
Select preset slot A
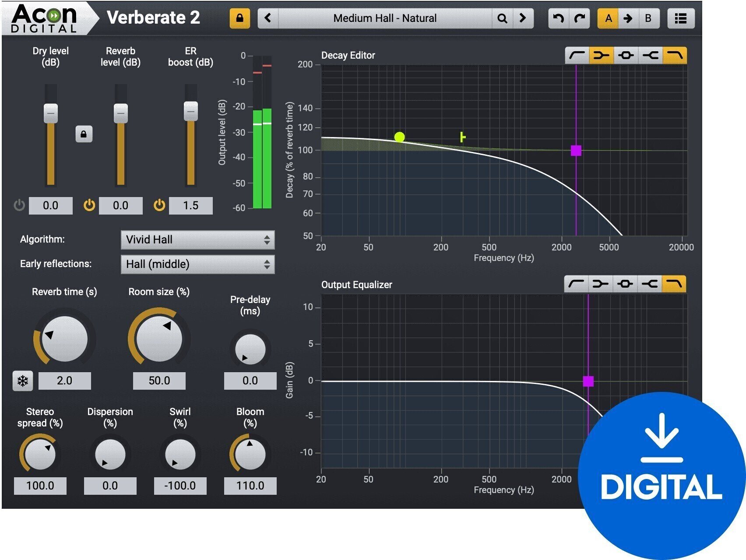[609, 18]
